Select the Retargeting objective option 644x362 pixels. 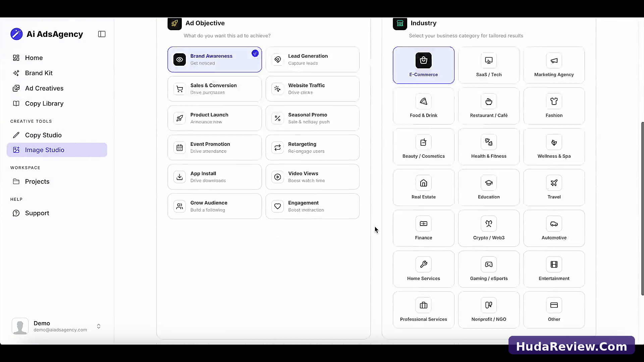[312, 147]
